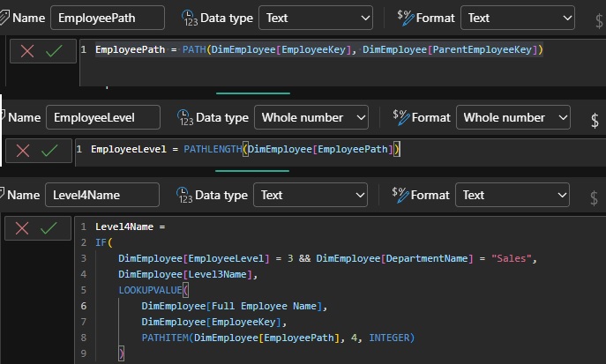Image resolution: width=606 pixels, height=364 pixels.
Task: Cancel the EmployeePath formula edit with X
Action: (x=26, y=52)
